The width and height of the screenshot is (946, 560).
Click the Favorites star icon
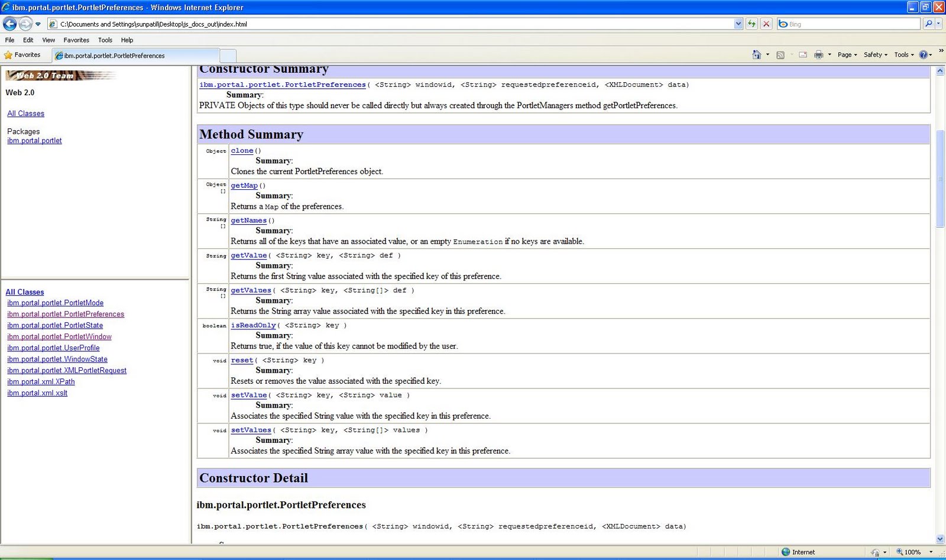point(8,55)
